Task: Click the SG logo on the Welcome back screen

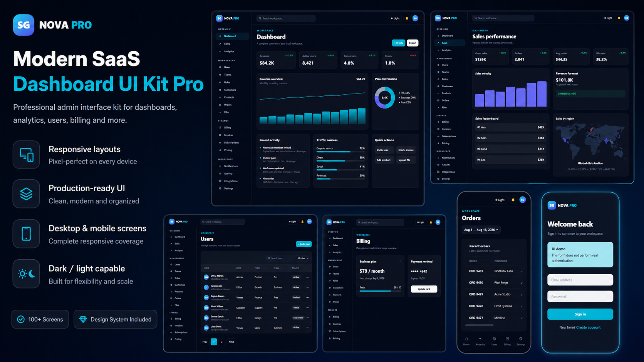Action: click(552, 205)
